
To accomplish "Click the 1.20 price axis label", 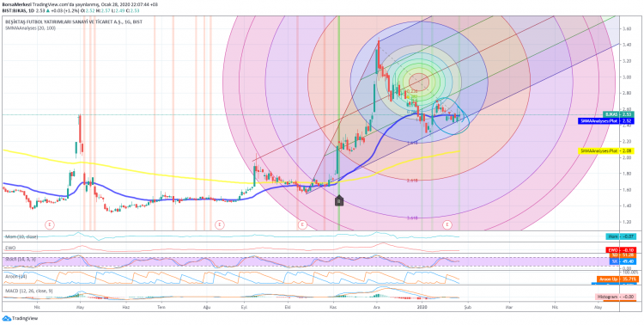I will 626,222.
